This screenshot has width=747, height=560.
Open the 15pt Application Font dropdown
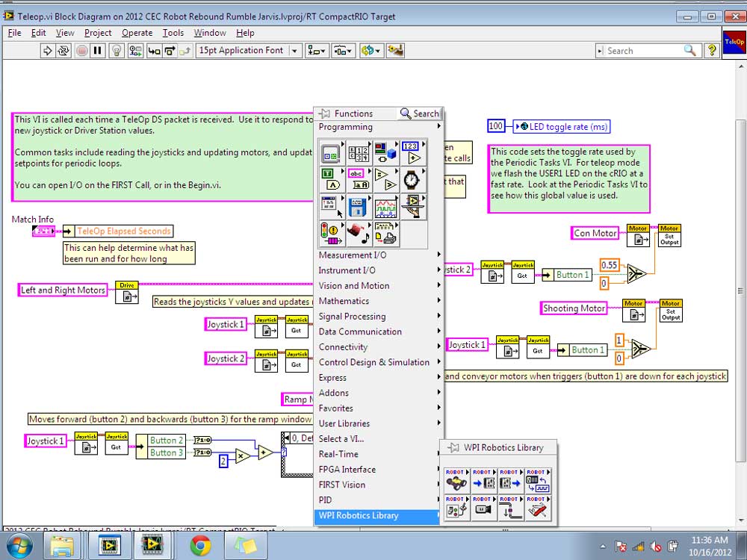249,51
